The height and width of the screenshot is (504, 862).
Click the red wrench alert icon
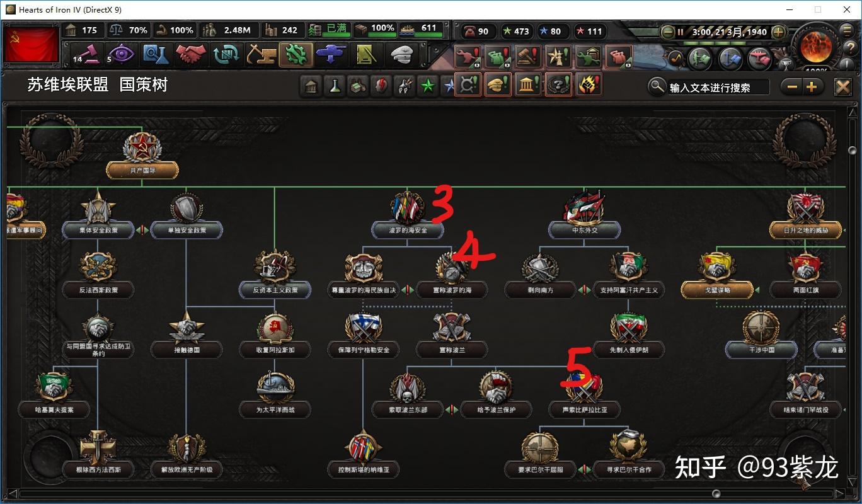[x=468, y=57]
